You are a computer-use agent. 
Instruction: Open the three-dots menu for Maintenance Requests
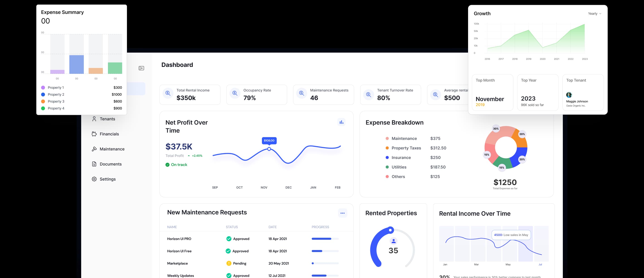tap(342, 213)
